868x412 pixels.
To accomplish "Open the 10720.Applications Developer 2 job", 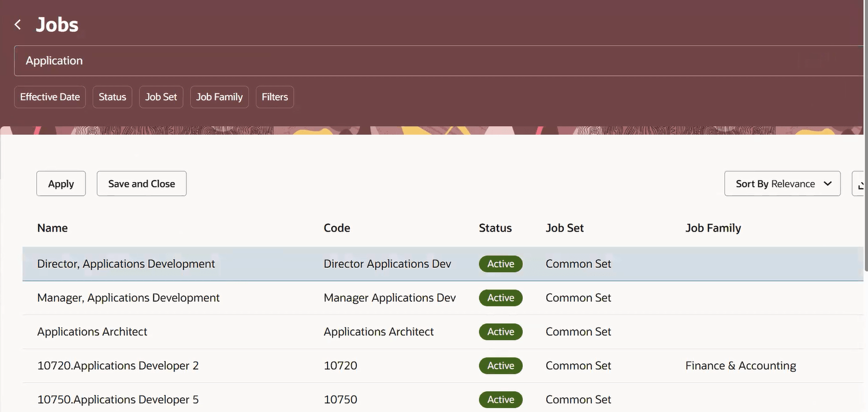I will tap(118, 365).
